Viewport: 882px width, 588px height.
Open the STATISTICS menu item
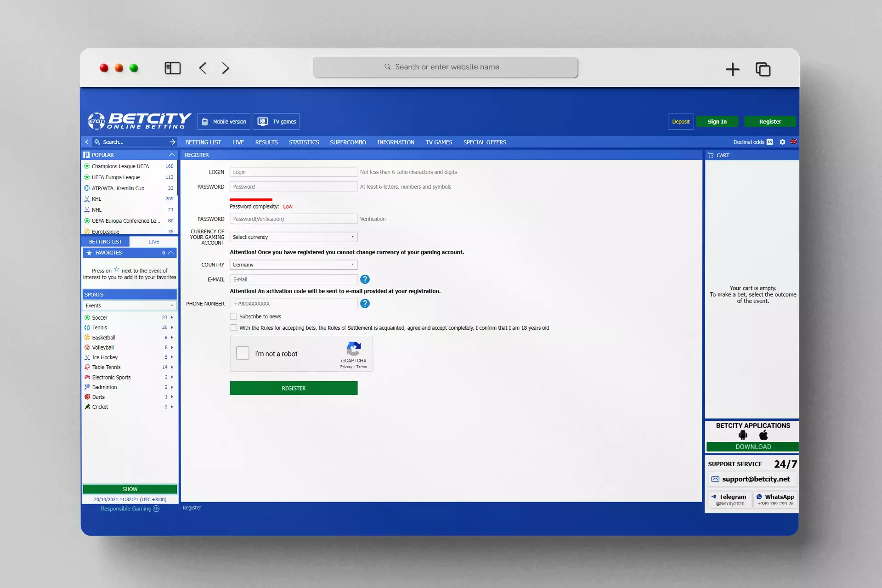(304, 142)
